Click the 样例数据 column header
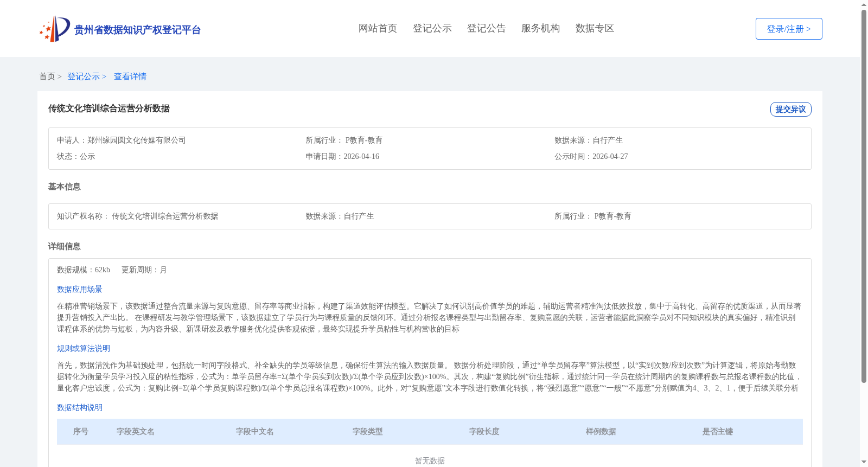Viewport: 868px width, 467px height. tap(601, 432)
